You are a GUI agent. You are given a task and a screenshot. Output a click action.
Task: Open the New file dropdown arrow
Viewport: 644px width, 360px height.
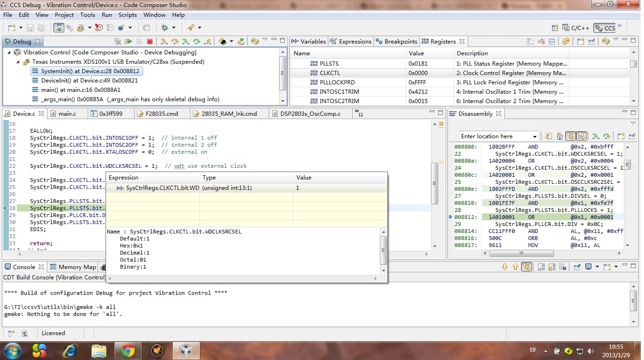(21, 28)
